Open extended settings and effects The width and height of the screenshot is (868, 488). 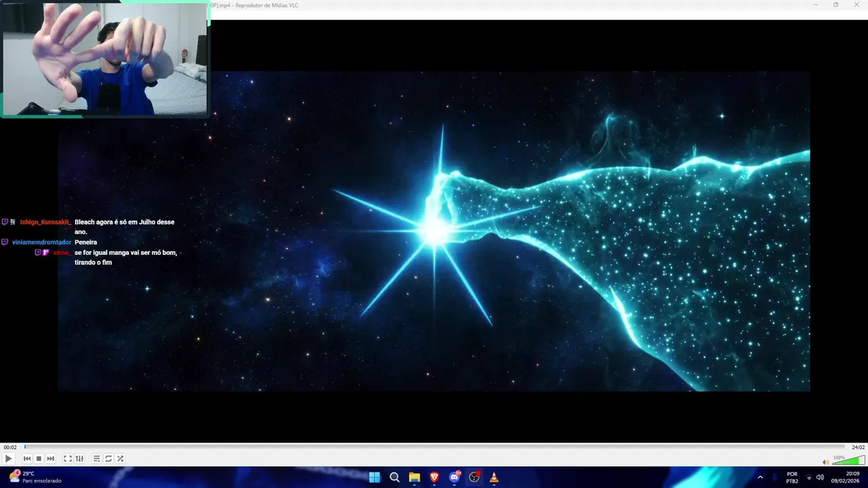79,459
